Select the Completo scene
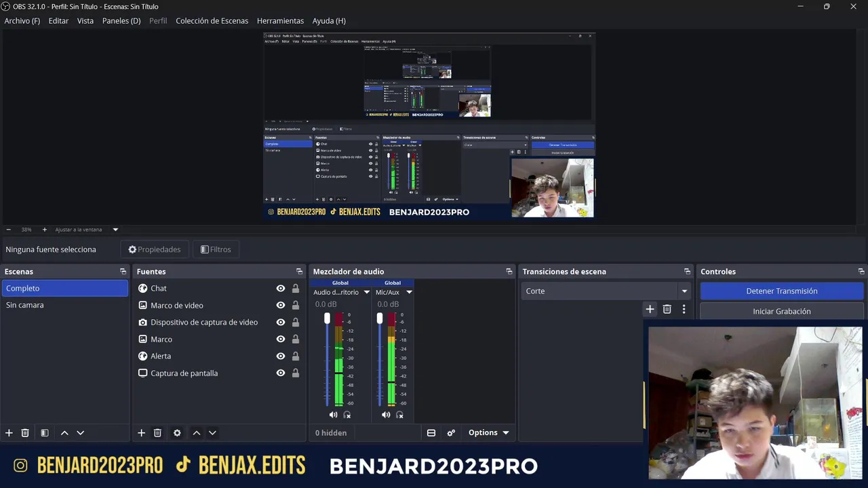The width and height of the screenshot is (868, 488). click(x=64, y=288)
